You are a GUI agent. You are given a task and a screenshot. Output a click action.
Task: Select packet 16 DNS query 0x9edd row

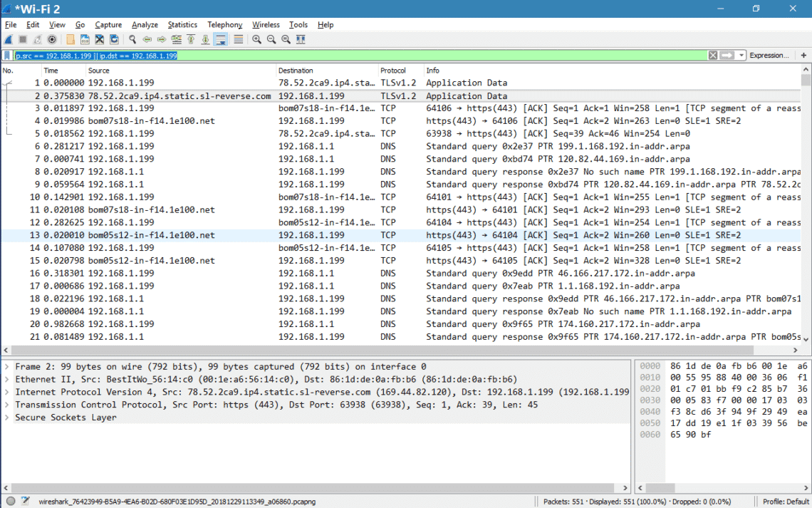click(401, 274)
